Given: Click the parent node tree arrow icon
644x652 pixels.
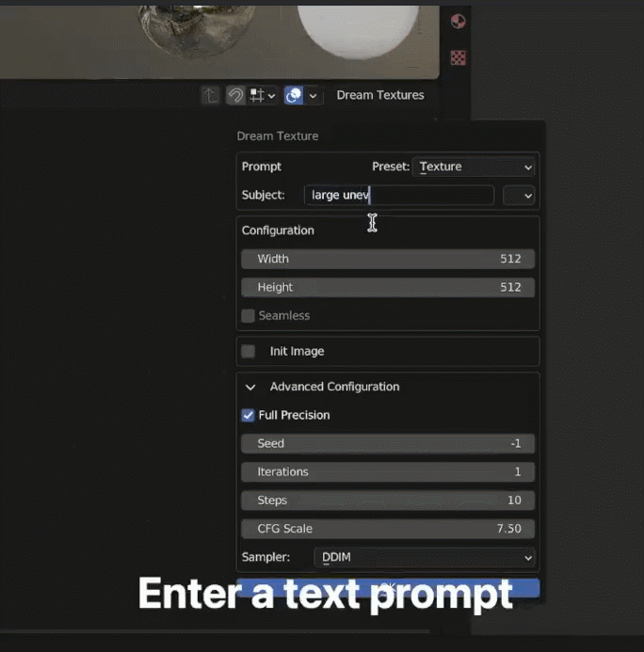Looking at the screenshot, I should pyautogui.click(x=211, y=95).
